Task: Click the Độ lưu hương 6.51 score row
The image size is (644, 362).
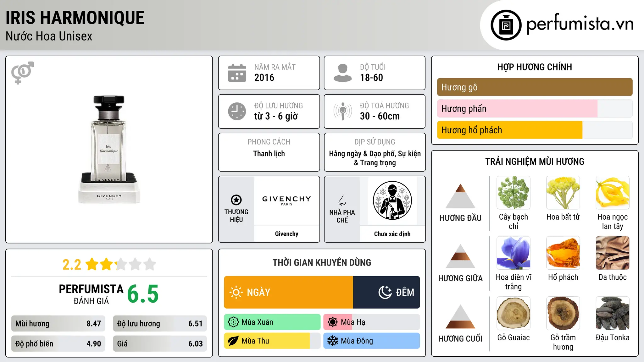Action: click(x=160, y=324)
